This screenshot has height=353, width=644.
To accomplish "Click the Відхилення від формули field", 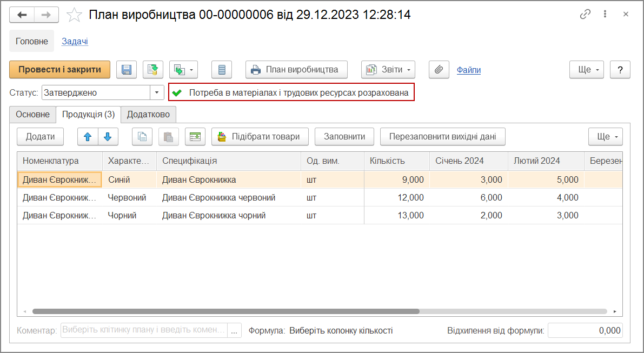I will 585,330.
